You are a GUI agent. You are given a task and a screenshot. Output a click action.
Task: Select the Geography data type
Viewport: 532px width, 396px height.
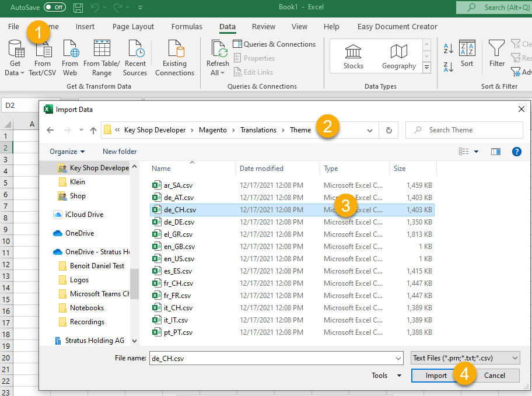399,57
